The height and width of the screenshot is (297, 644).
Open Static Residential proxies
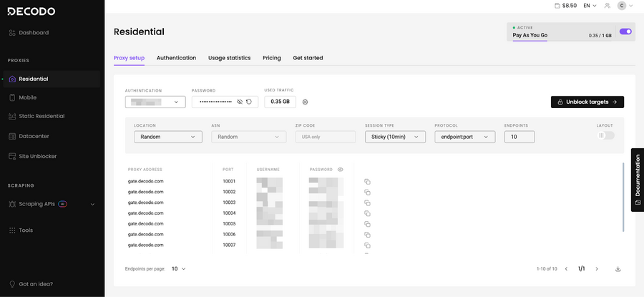click(36, 116)
